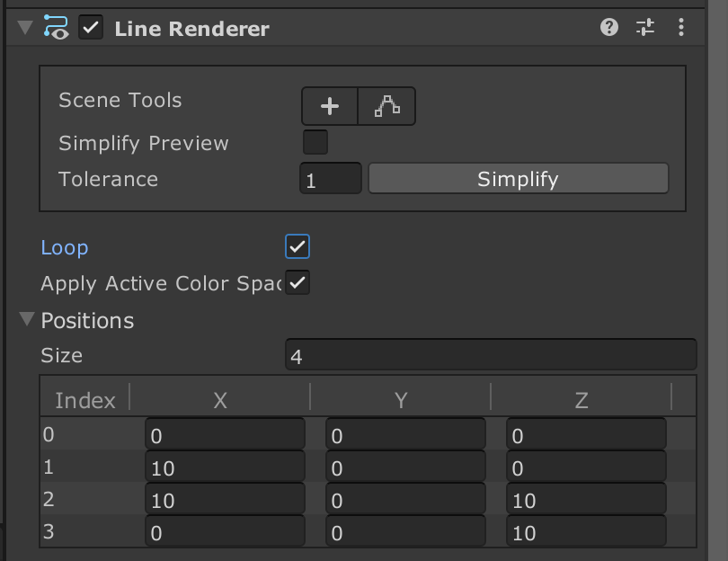The width and height of the screenshot is (728, 561).
Task: Open Line Renderer help reference
Action: tap(608, 27)
